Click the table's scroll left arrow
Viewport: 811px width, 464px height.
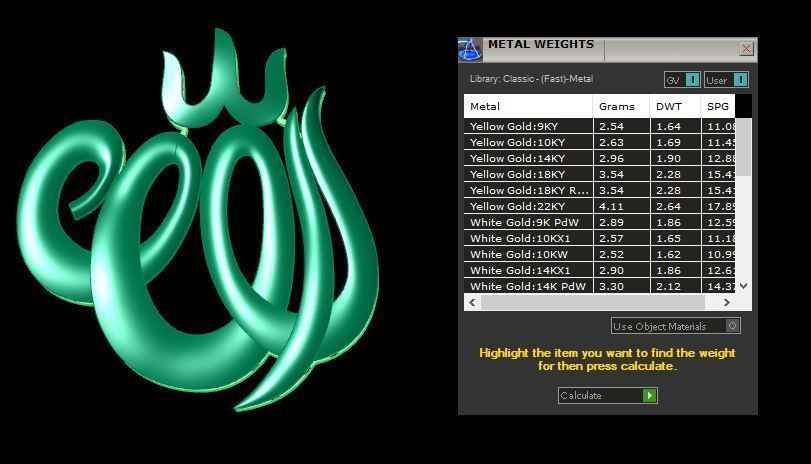pos(472,303)
